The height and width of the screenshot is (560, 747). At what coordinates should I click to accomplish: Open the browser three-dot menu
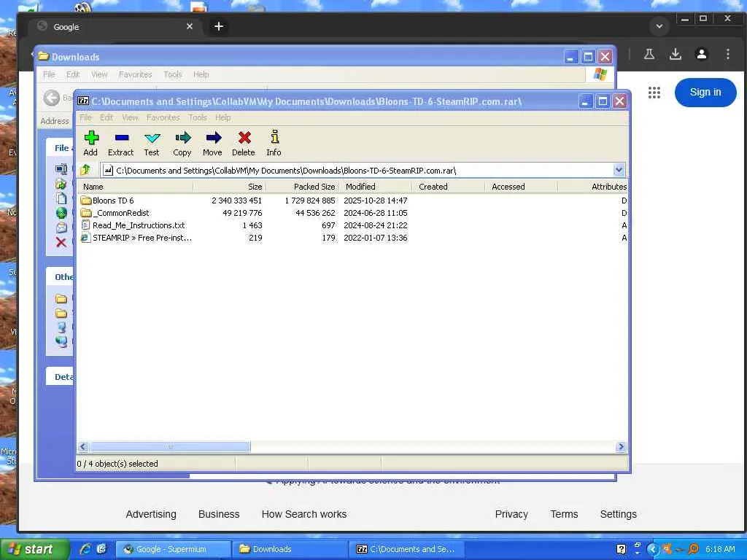728,54
